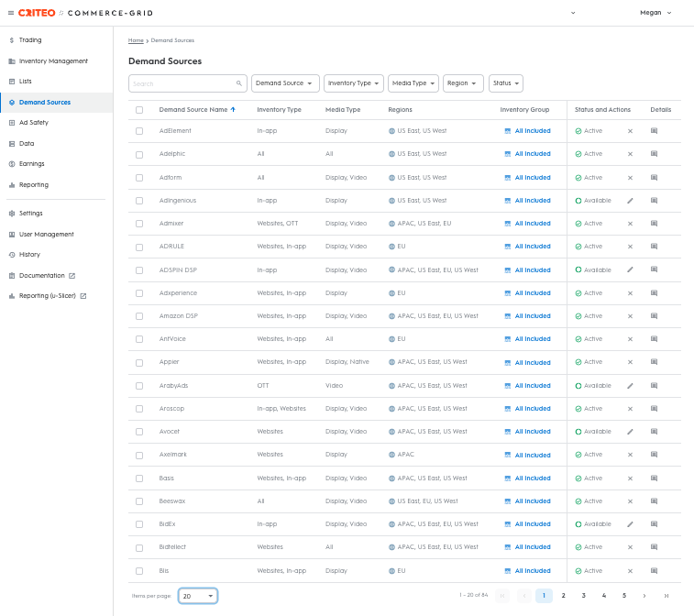Deactivate Aroscop with the X icon
Image resolution: width=694 pixels, height=616 pixels.
[630, 409]
